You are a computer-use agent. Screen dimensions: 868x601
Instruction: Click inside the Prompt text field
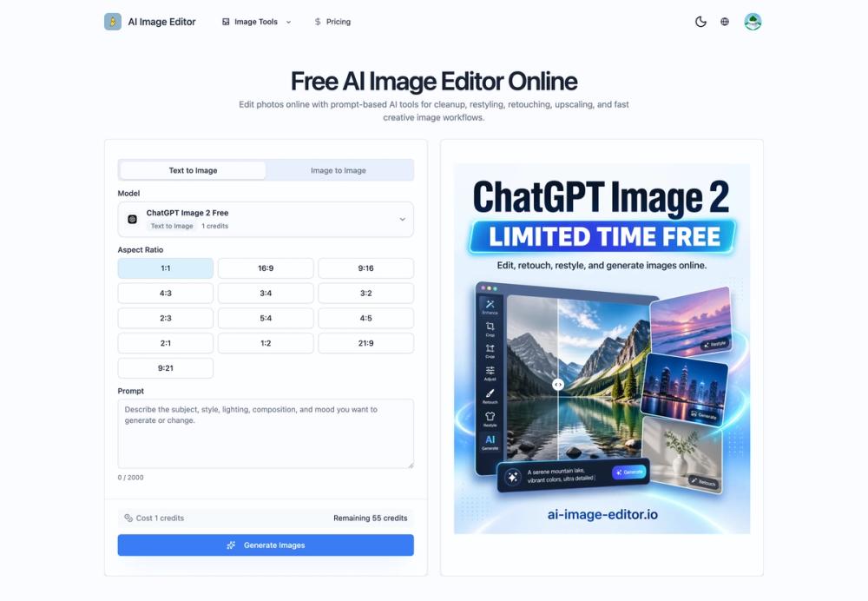coord(266,432)
